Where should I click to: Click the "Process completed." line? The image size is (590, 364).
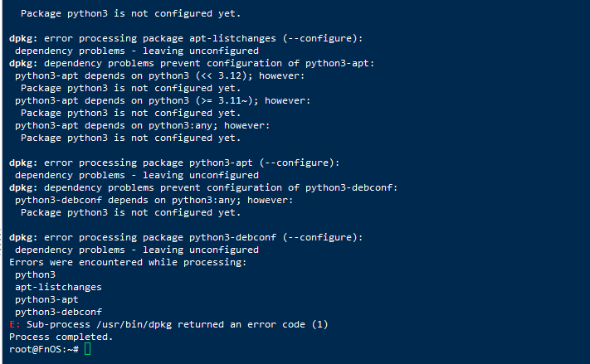coord(61,337)
